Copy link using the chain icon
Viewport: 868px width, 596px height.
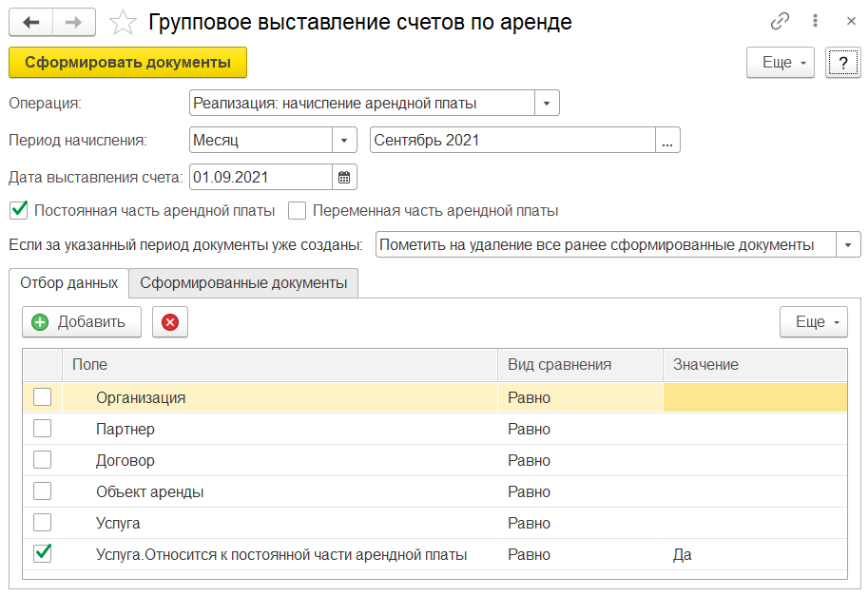[x=781, y=21]
